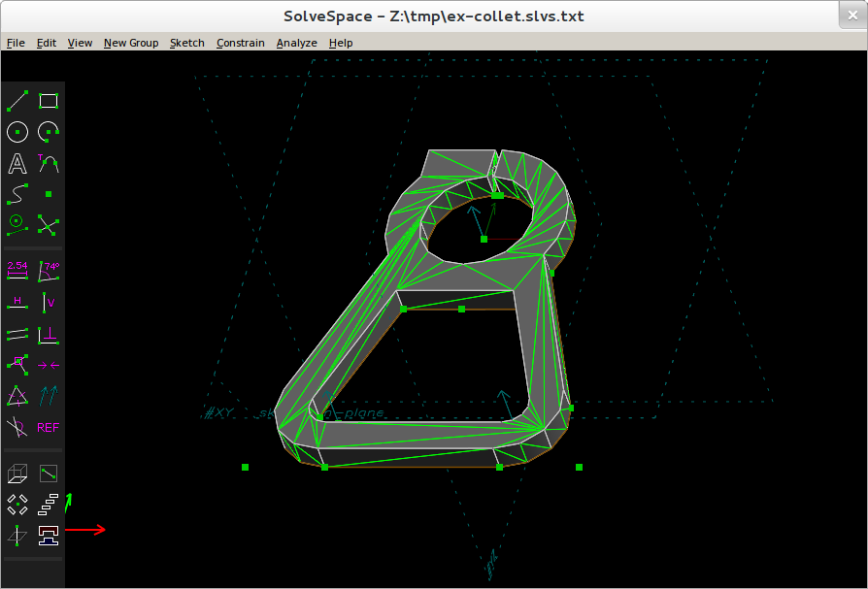Open the Analyze menu
This screenshot has height=589, width=868.
pos(297,43)
